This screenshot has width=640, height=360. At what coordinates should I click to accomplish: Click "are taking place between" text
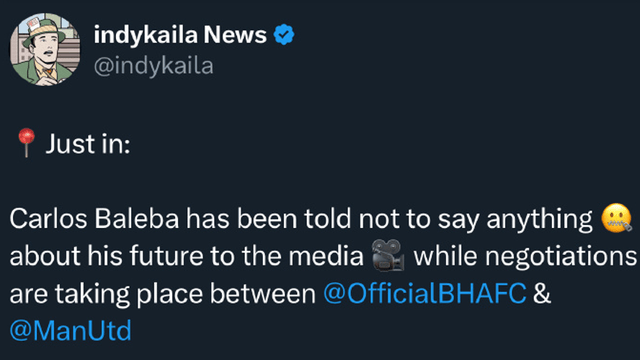click(162, 294)
